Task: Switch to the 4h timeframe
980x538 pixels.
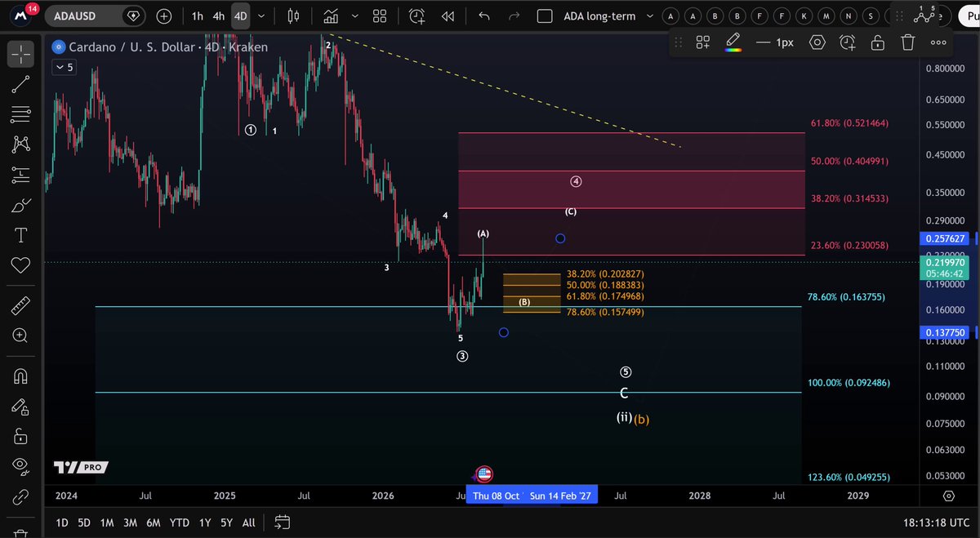Action: click(218, 16)
